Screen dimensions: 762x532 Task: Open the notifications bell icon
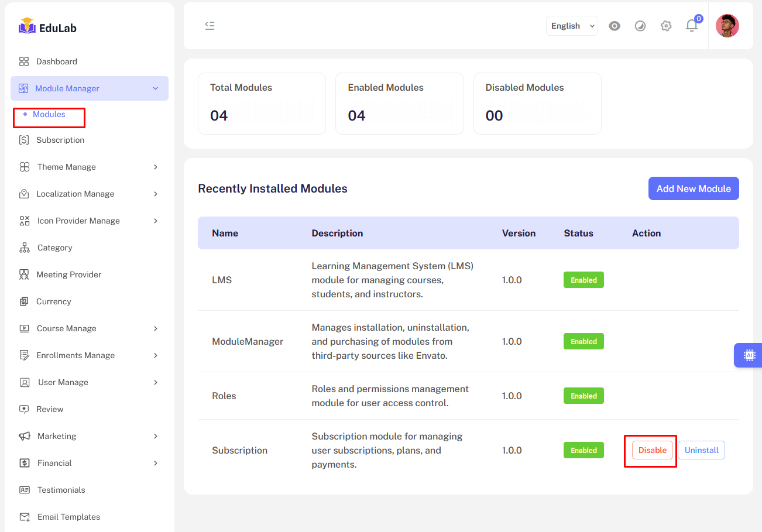tap(692, 26)
